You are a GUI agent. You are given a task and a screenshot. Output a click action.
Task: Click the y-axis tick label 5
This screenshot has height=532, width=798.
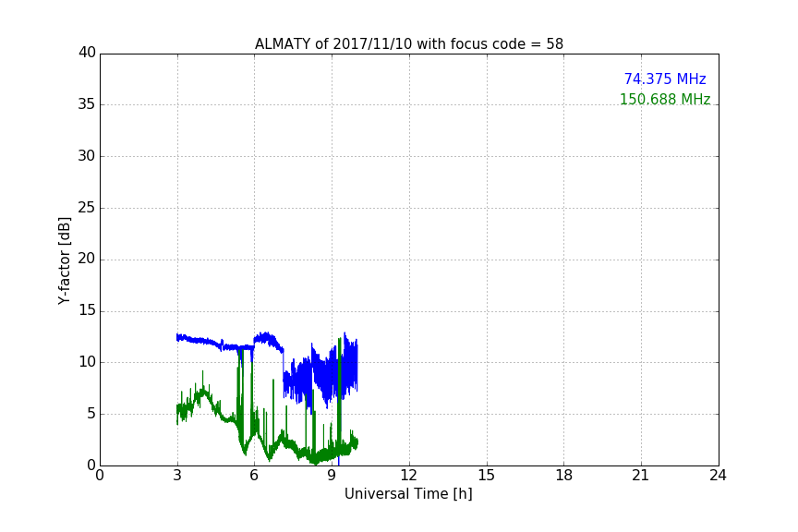[91, 414]
